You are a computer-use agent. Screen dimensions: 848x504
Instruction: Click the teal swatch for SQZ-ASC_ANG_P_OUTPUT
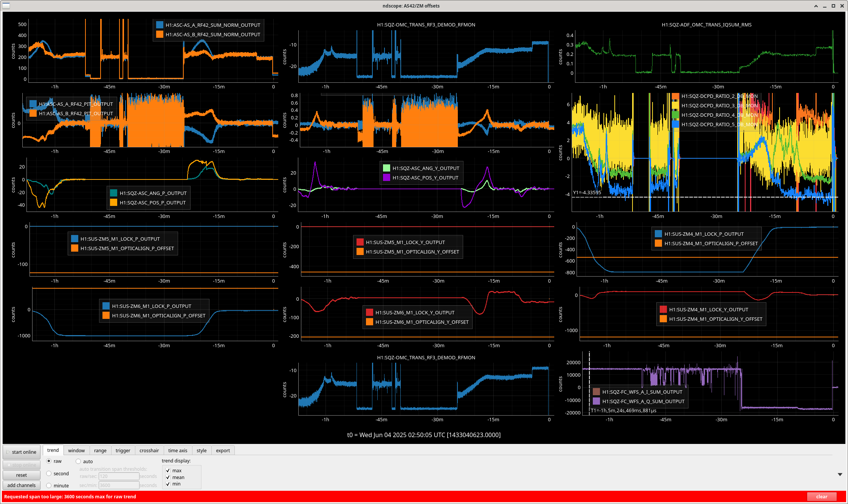(x=113, y=193)
